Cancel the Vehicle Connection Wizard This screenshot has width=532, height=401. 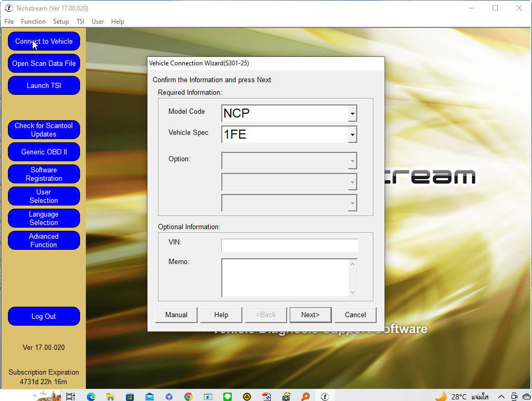(355, 315)
